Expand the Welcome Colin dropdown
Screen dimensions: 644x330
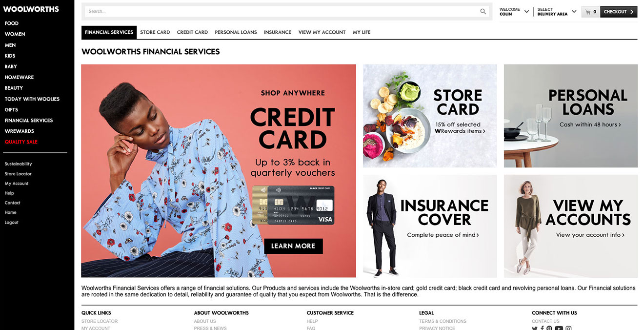tap(514, 12)
